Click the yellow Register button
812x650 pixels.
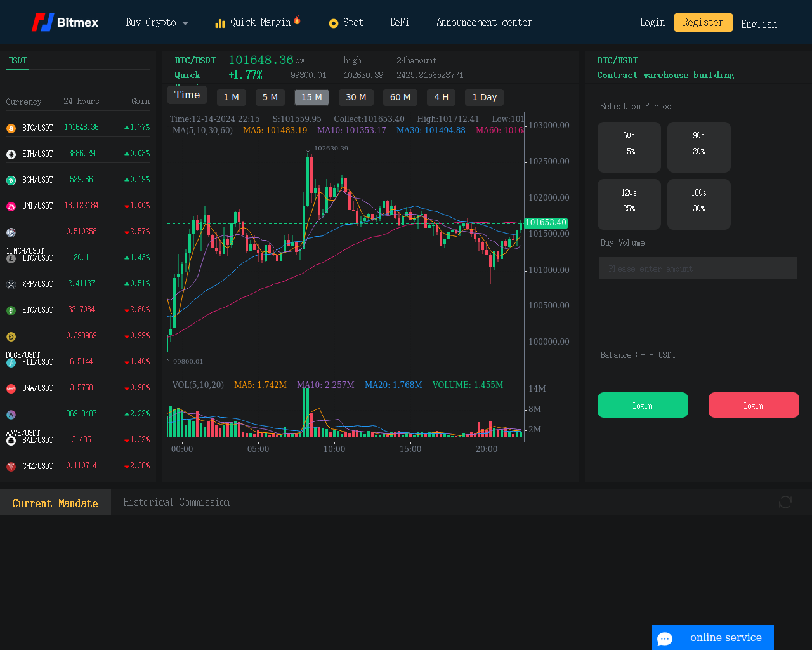point(703,22)
